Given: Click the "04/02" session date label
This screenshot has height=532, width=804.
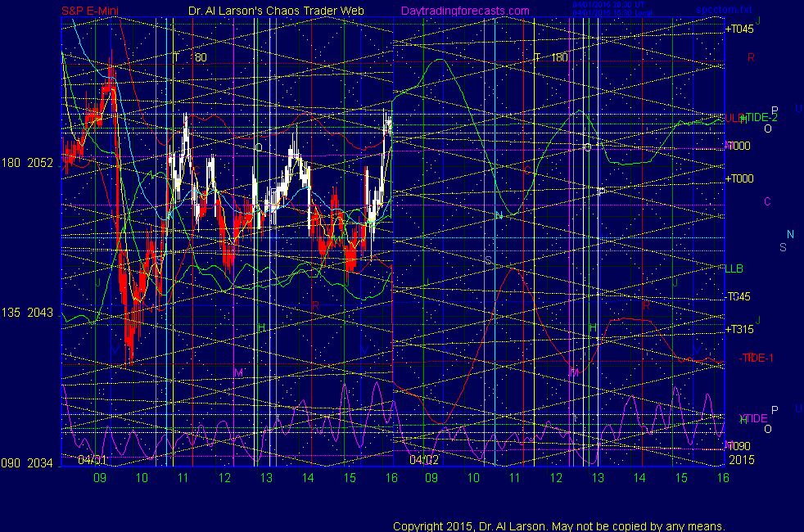Looking at the screenshot, I should click(x=424, y=460).
